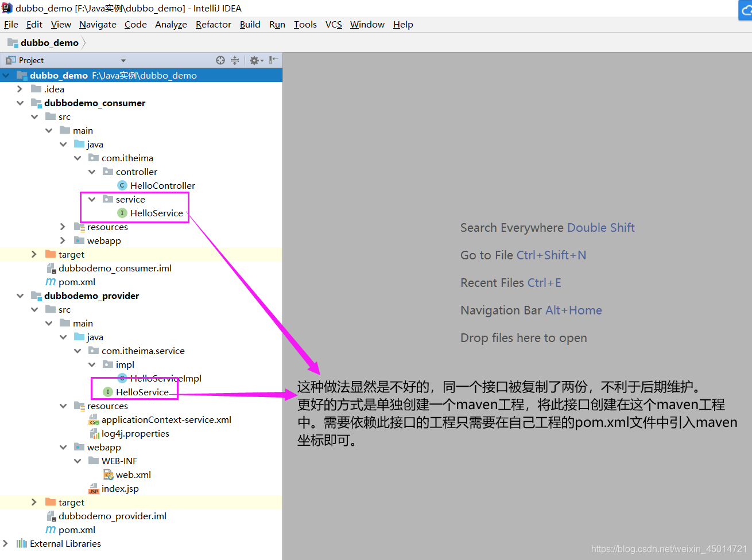
Task: Select log4j.properties file
Action: click(135, 433)
